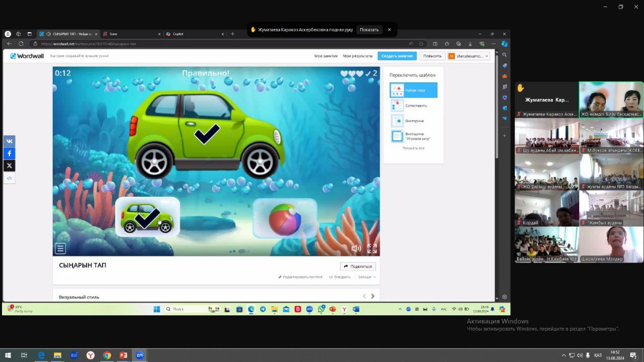The width and height of the screenshot is (644, 362).
Task: Switch the Wordwall game to fullscreen
Action: (x=372, y=248)
